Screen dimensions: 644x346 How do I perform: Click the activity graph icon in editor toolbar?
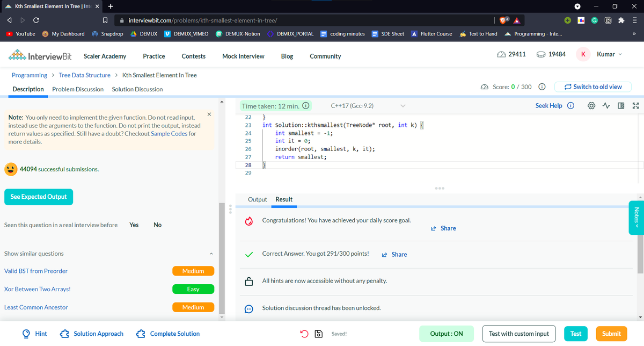click(606, 106)
